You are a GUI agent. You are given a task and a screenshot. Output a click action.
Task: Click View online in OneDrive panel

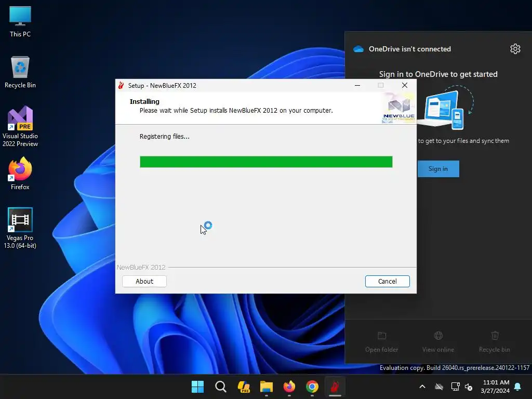pos(438,342)
